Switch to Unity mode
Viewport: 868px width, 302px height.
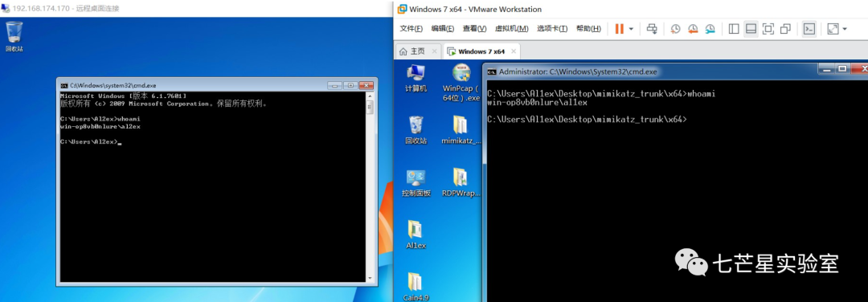(x=785, y=29)
